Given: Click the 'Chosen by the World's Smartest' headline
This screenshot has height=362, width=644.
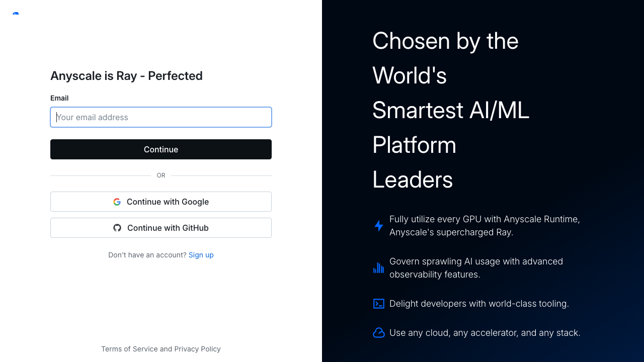Looking at the screenshot, I should 451,110.
